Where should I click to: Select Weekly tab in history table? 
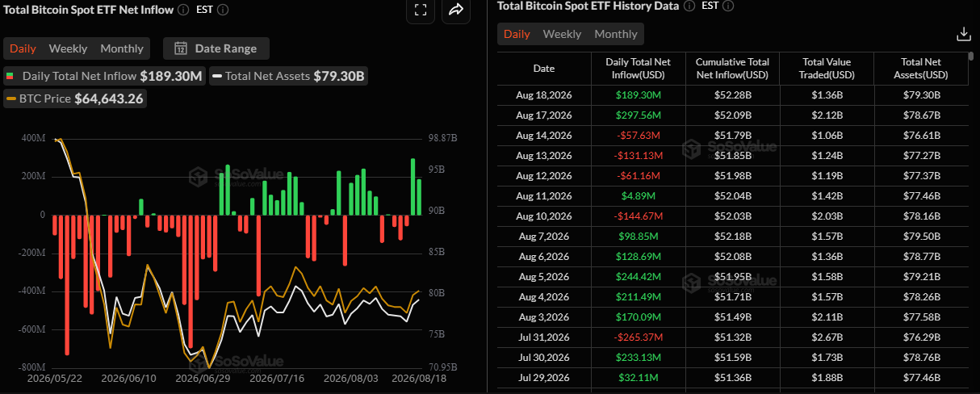point(562,34)
